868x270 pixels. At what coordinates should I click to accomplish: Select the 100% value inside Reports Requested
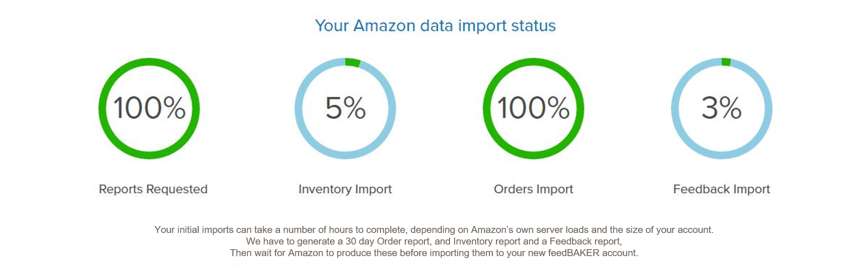(149, 108)
